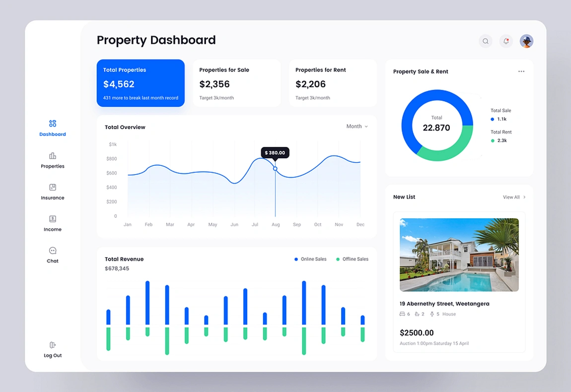Click the Log Out door icon
Screen dimensions: 571x392
coord(53,345)
